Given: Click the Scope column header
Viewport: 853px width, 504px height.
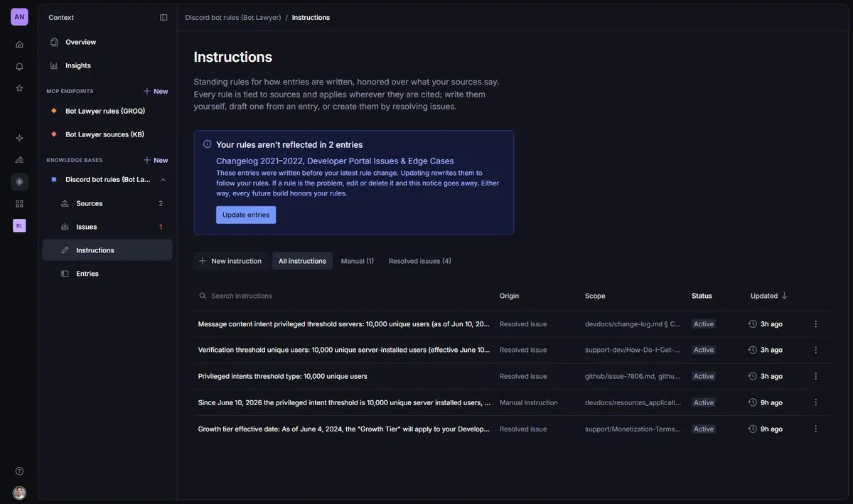Looking at the screenshot, I should (x=595, y=296).
